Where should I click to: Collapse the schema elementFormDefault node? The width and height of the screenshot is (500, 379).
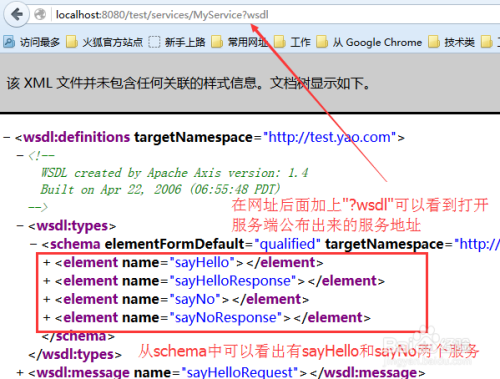click(x=33, y=244)
